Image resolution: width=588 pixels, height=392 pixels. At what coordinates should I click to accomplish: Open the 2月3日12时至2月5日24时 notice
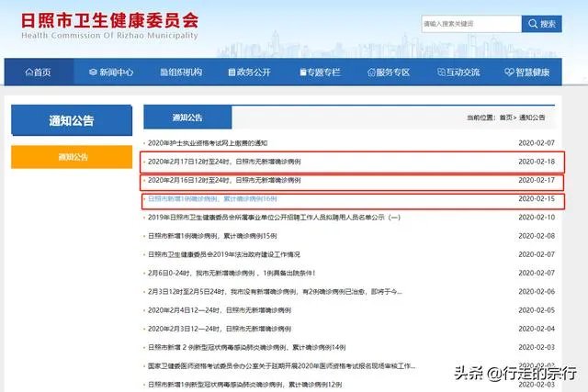click(275, 292)
